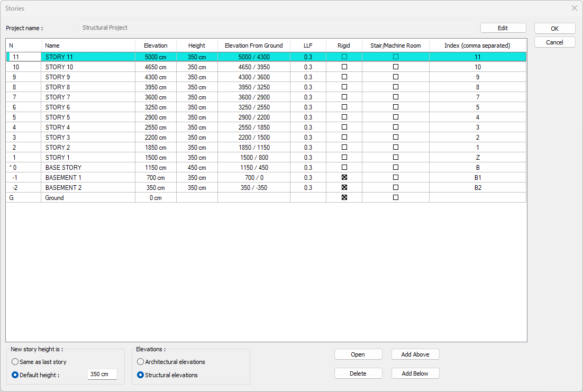Choose Architectural elevations radio button
The height and width of the screenshot is (392, 583).
(141, 362)
